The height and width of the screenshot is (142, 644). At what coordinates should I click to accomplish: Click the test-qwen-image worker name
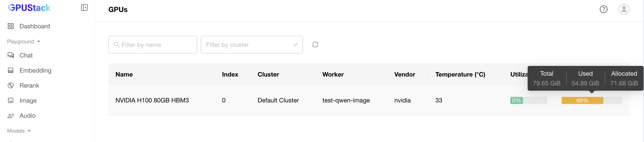coord(346,100)
